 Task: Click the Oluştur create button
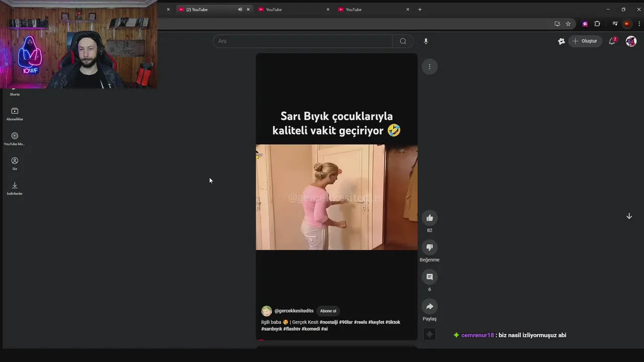pyautogui.click(x=586, y=41)
